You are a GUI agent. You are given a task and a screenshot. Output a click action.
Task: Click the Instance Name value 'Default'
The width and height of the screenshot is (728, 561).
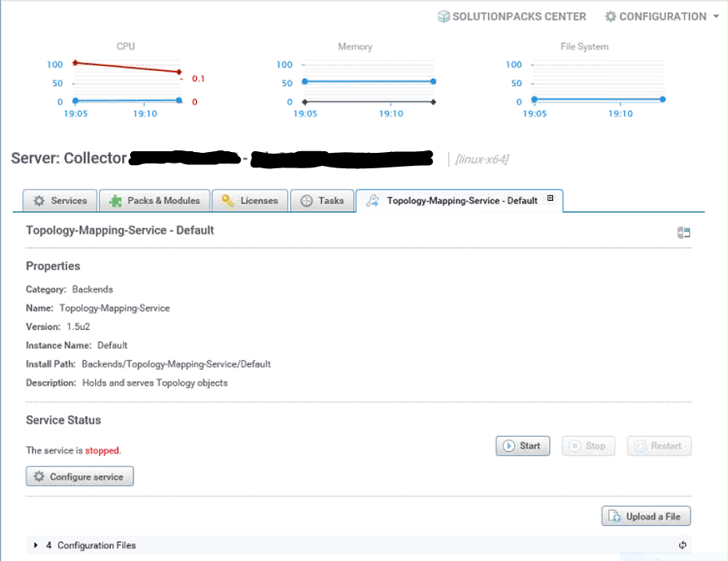(x=112, y=346)
